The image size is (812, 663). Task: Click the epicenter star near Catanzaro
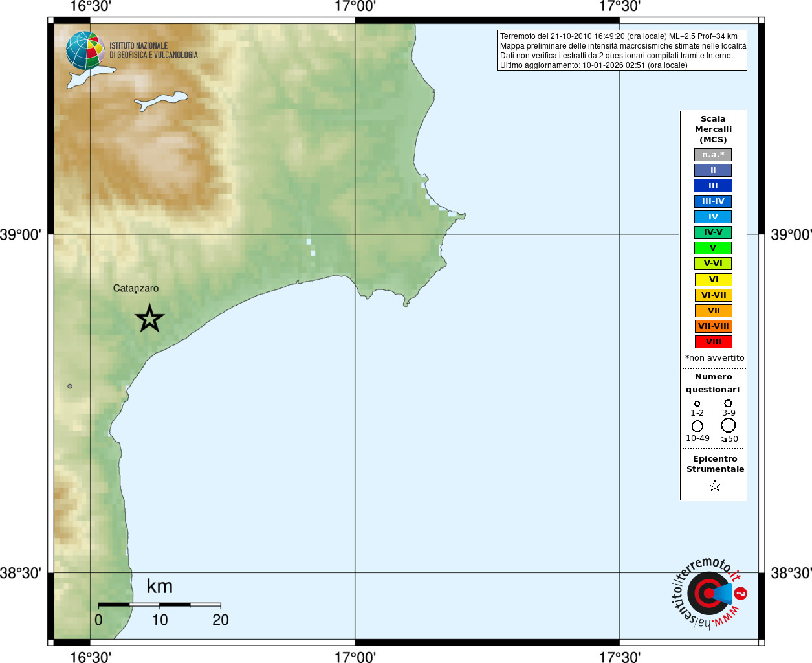tap(149, 319)
